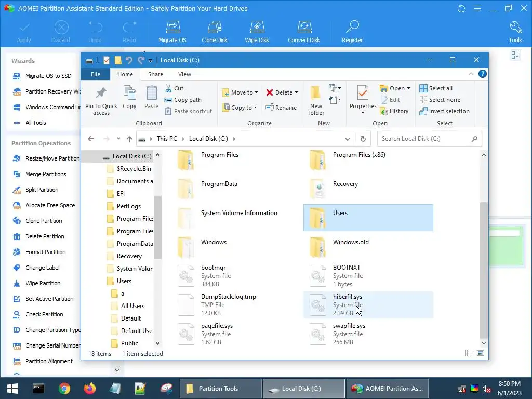532x399 pixels.
Task: Click Convert Disk in AOMEI toolbar
Action: coord(303,32)
